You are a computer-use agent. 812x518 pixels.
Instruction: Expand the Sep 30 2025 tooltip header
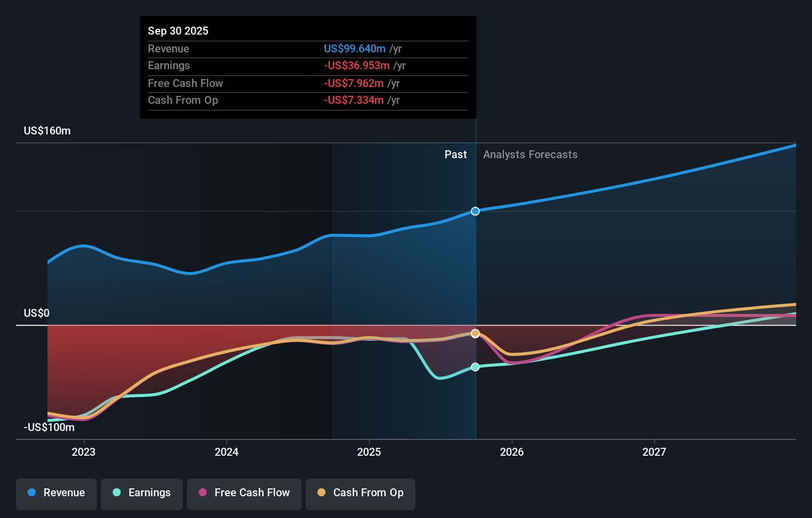click(x=178, y=31)
